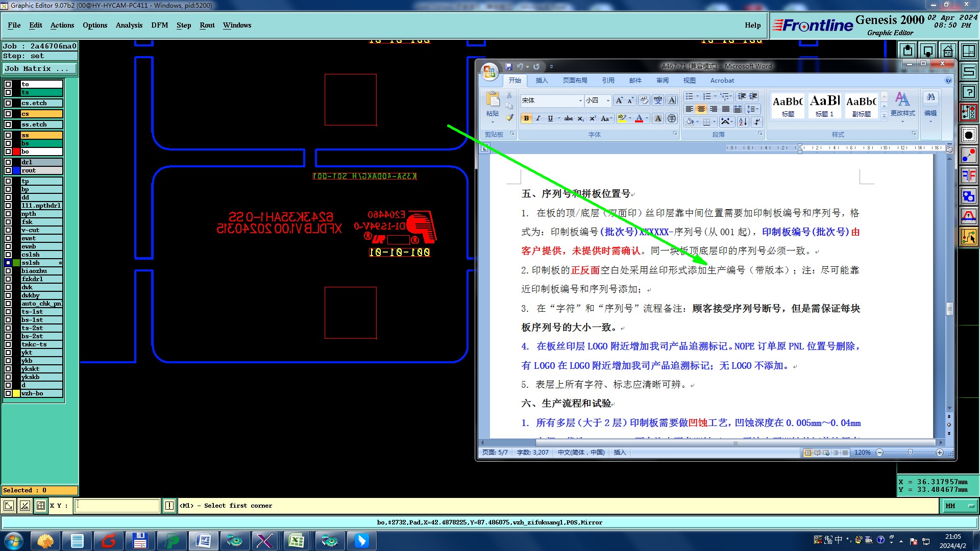
Task: Click the 粘贴 paste button in Word
Action: click(493, 108)
